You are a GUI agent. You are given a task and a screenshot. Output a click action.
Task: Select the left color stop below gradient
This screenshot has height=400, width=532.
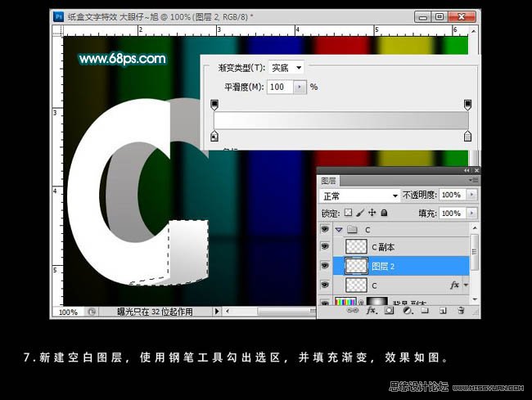point(214,136)
